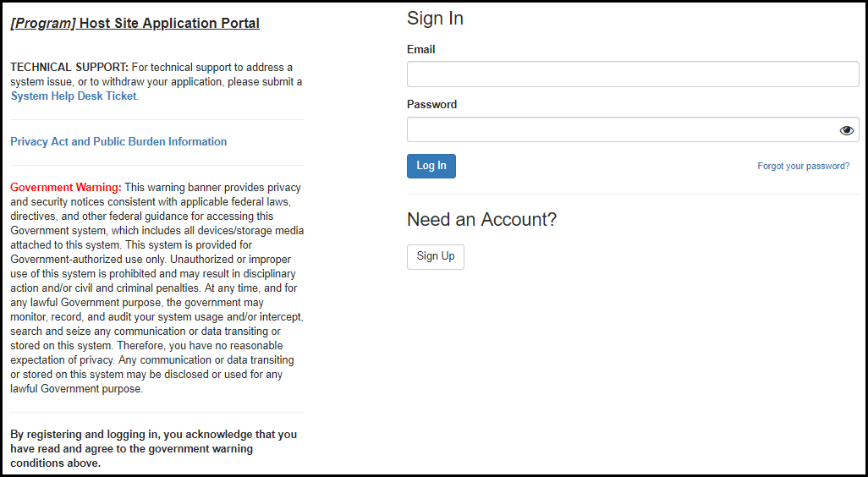
Task: Click the Sign In heading
Action: [x=435, y=19]
